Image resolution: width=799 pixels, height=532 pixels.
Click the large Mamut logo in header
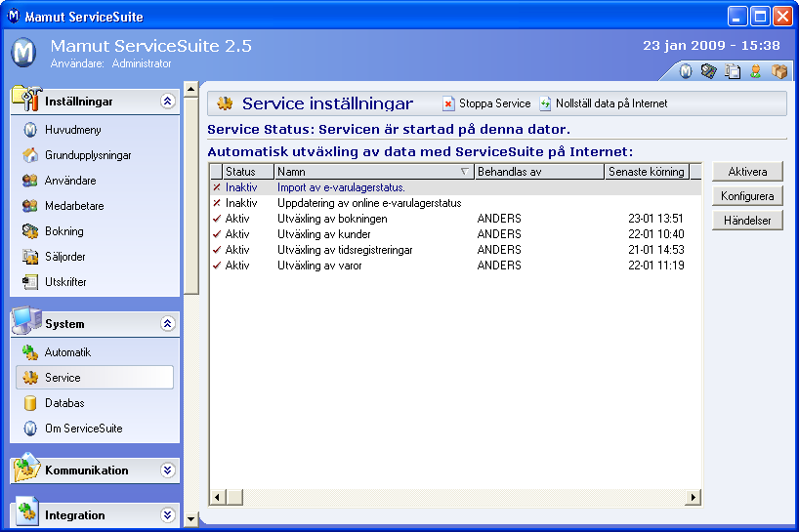click(x=24, y=53)
